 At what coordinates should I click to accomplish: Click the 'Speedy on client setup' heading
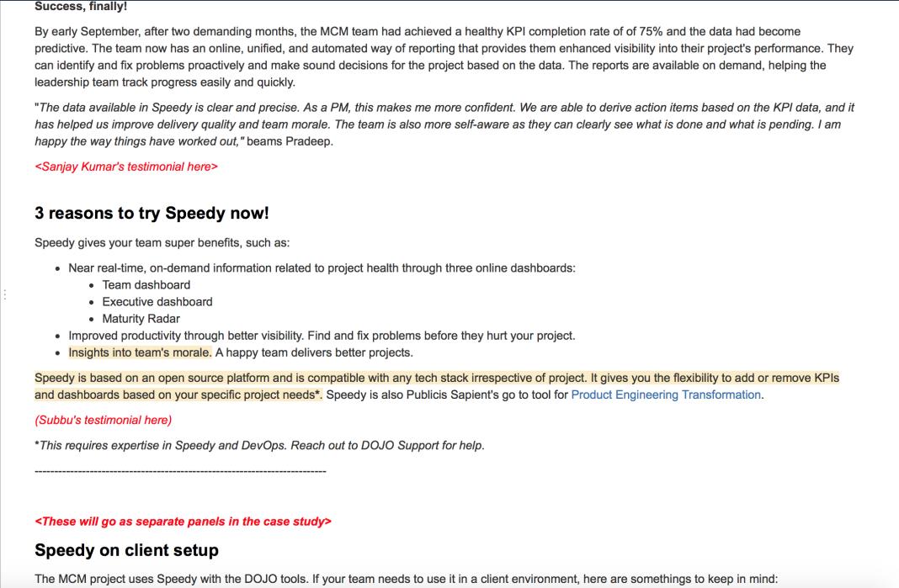127,550
